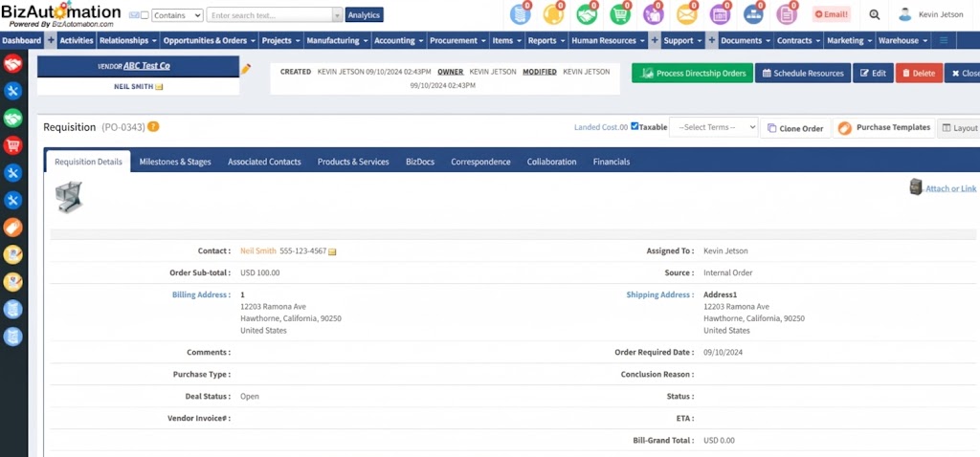Click the hamburger icon after Warehouse menu
Screen dimensions: 980x457
tap(943, 40)
